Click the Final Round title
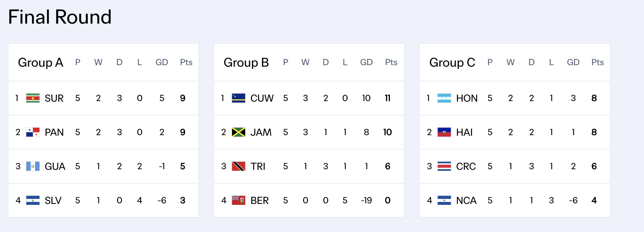 60,17
